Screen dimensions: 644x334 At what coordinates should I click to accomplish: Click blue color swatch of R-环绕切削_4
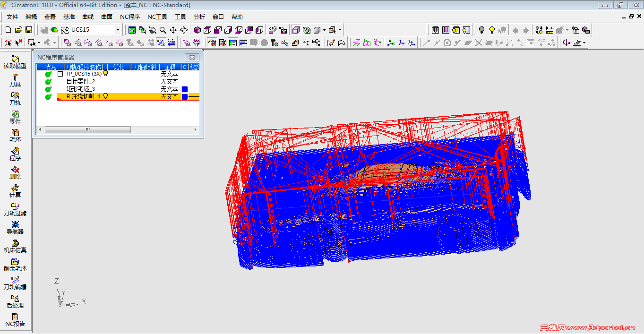tap(185, 96)
